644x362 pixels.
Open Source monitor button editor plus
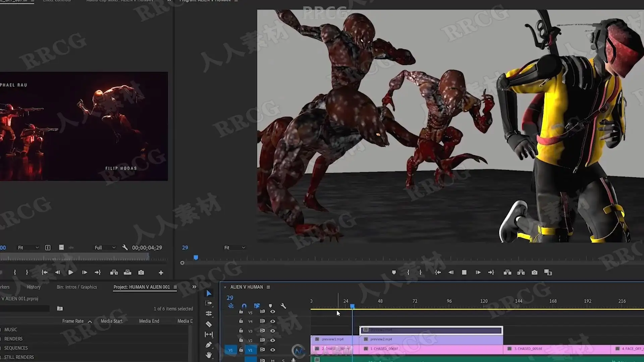coord(161,273)
